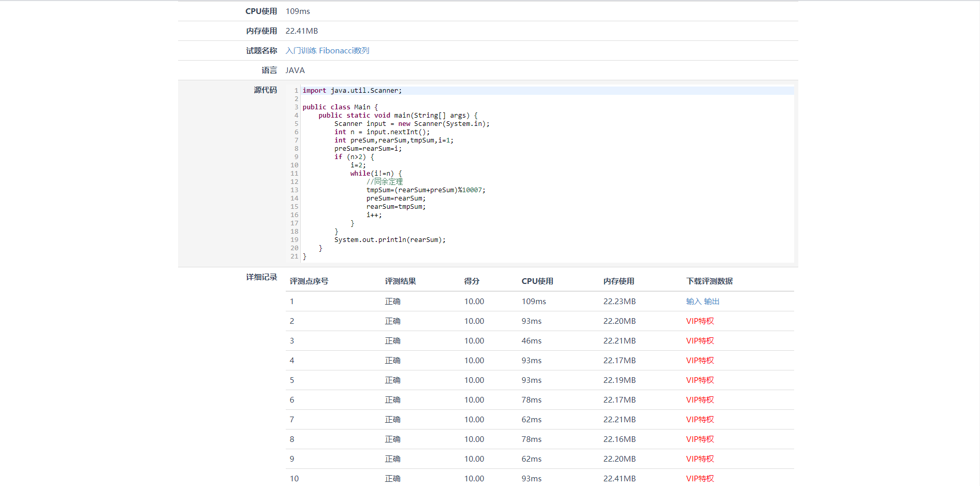Click the 10.00 score in test point 8 row

(474, 439)
